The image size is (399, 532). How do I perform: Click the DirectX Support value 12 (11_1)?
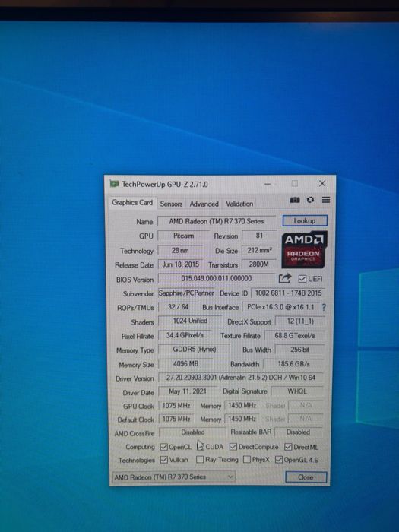pyautogui.click(x=300, y=321)
